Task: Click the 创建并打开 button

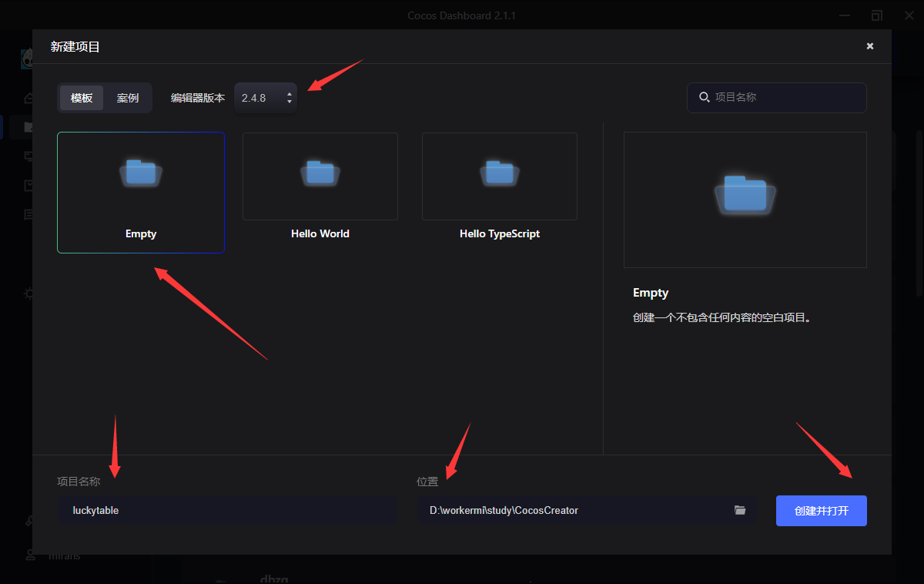Action: tap(822, 511)
